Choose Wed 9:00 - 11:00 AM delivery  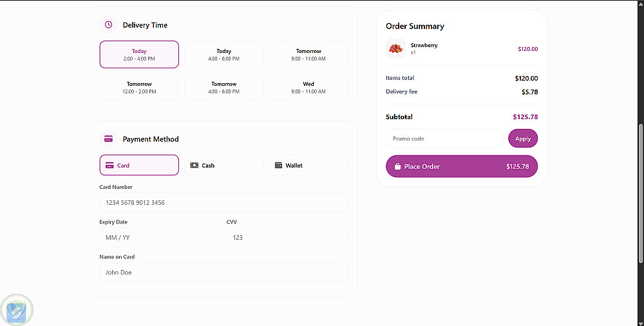point(308,88)
